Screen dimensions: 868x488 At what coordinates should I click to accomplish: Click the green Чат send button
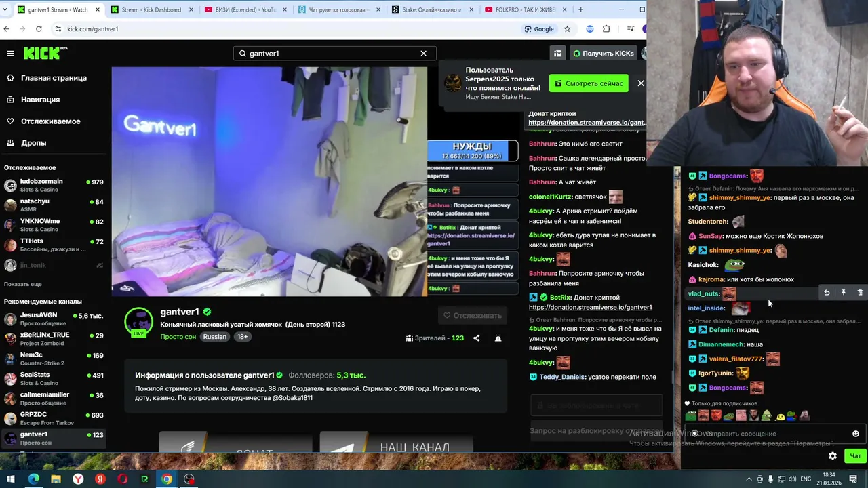tap(855, 456)
